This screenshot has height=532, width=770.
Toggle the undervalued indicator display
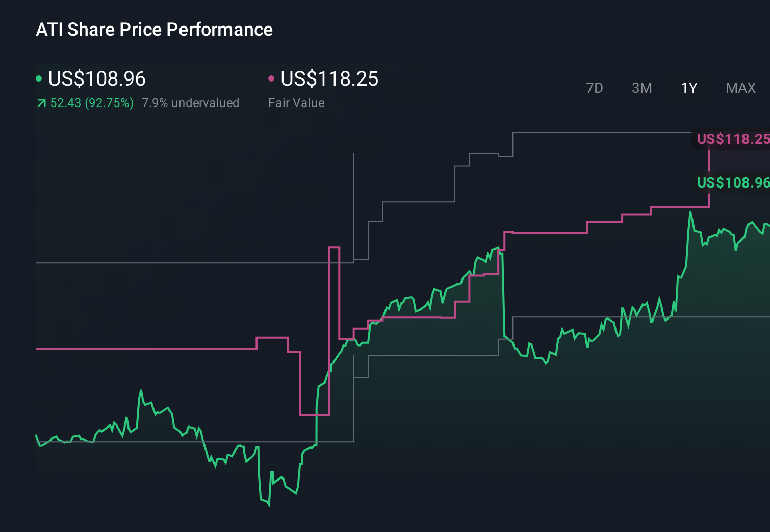tap(191, 102)
